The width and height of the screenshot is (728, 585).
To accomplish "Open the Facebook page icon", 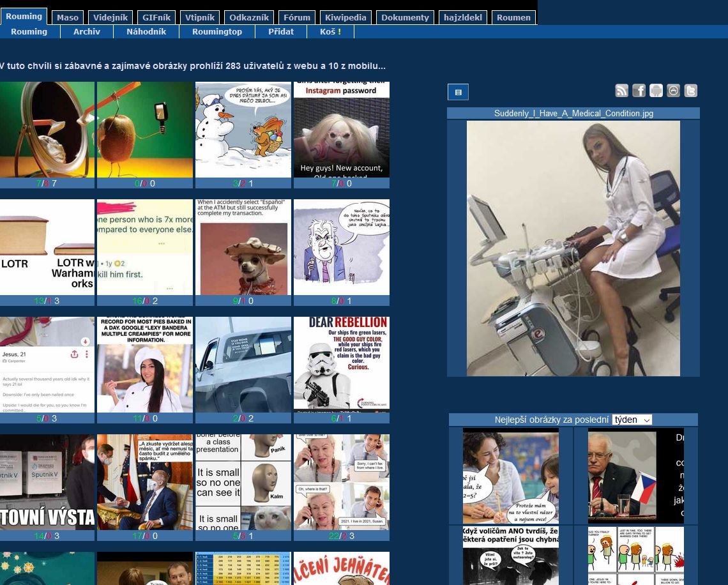I will click(639, 91).
